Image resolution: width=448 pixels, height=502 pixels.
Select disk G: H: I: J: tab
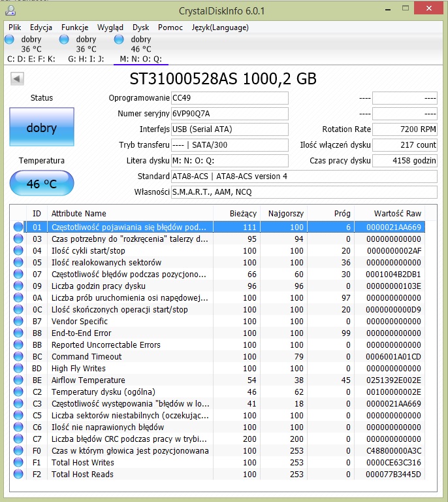point(86,49)
